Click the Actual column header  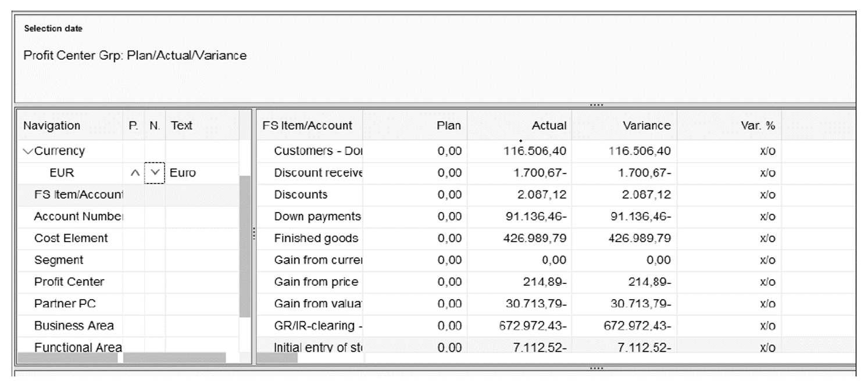[x=549, y=125]
